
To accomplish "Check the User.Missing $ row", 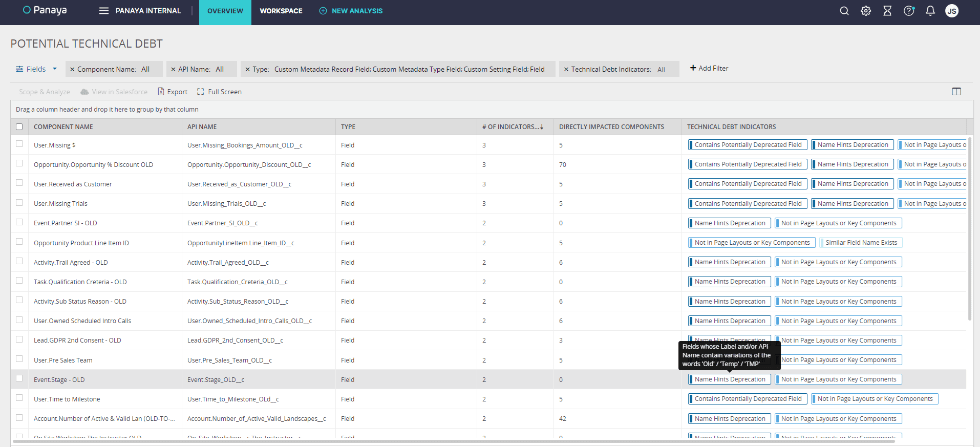I will click(19, 144).
